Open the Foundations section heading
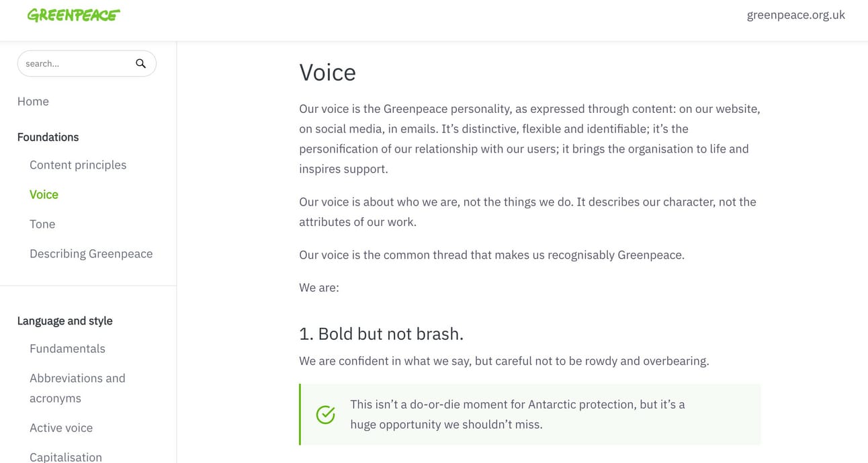This screenshot has width=868, height=463. click(48, 137)
